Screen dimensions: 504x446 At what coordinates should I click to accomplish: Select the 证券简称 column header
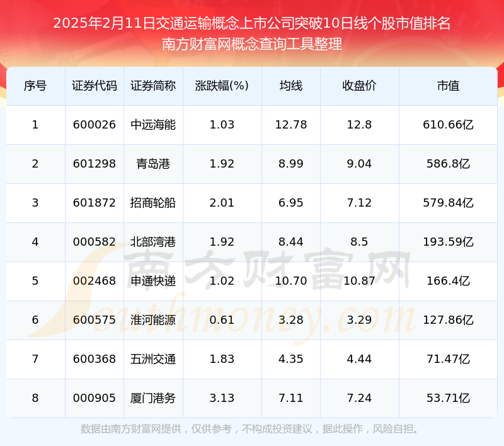tap(153, 86)
